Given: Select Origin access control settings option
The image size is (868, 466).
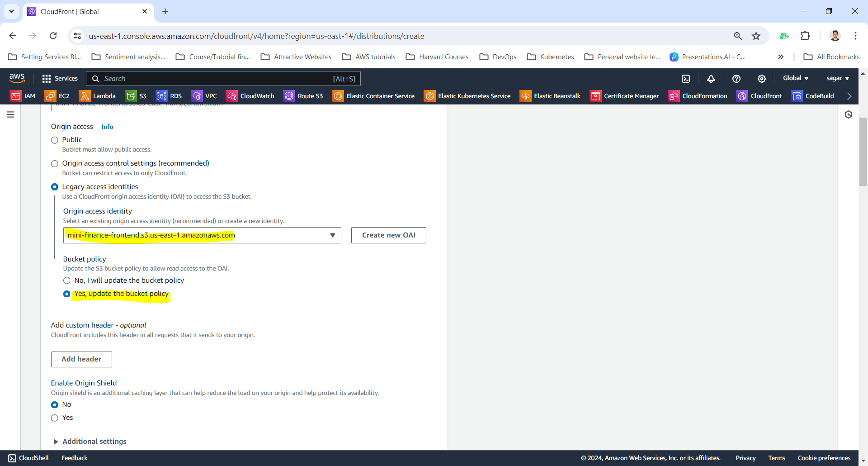Looking at the screenshot, I should (x=55, y=164).
